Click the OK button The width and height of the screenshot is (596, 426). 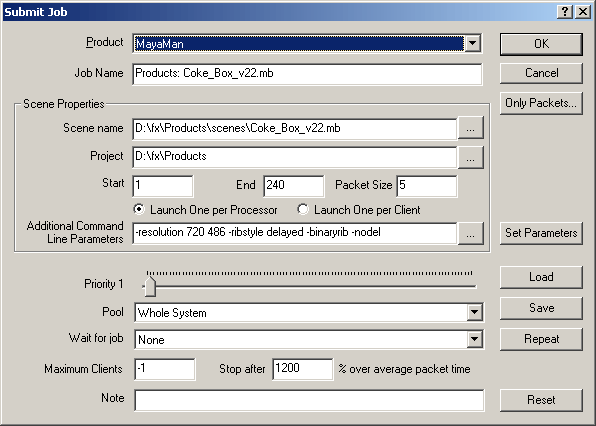click(x=541, y=44)
